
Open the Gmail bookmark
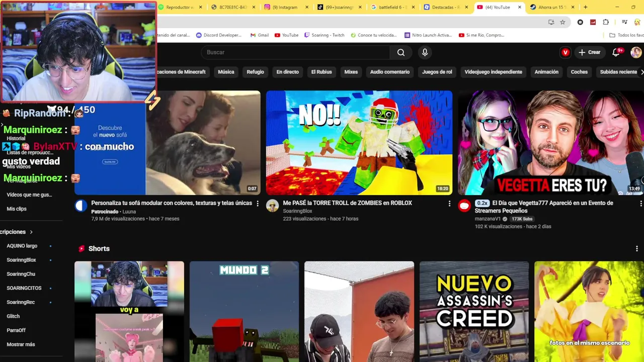pos(259,35)
